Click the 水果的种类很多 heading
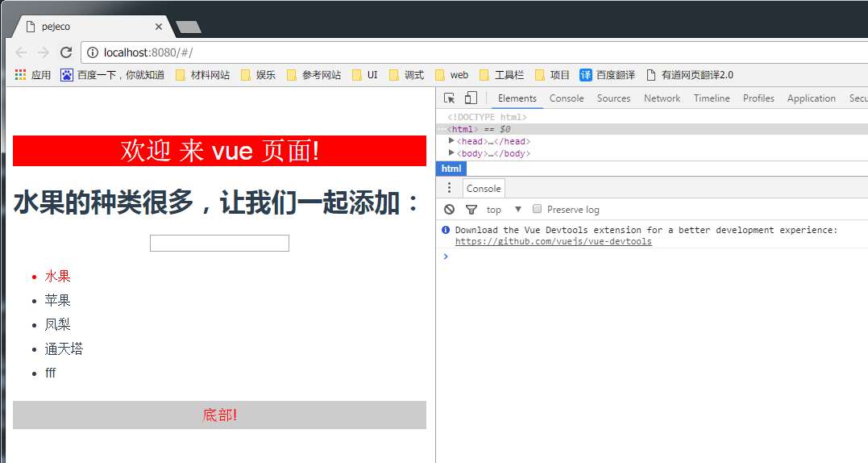This screenshot has width=868, height=463. pyautogui.click(x=217, y=202)
